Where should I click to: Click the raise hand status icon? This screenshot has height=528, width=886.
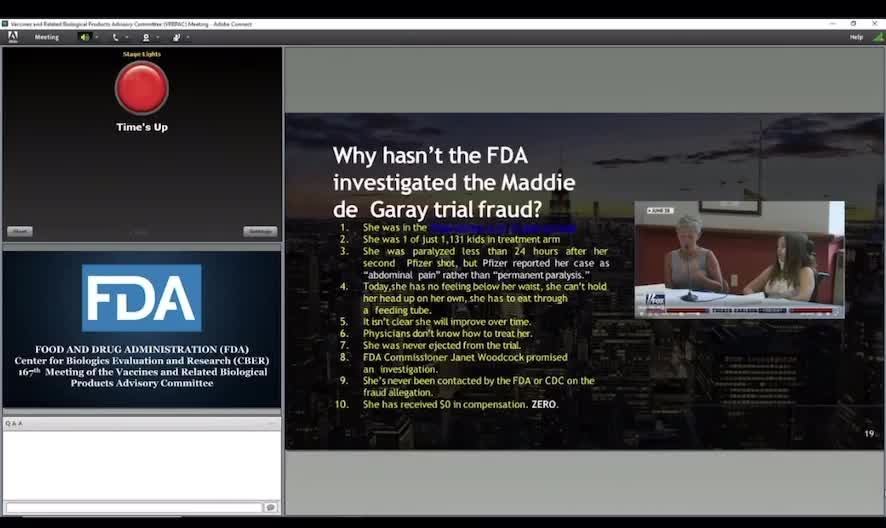coord(176,37)
